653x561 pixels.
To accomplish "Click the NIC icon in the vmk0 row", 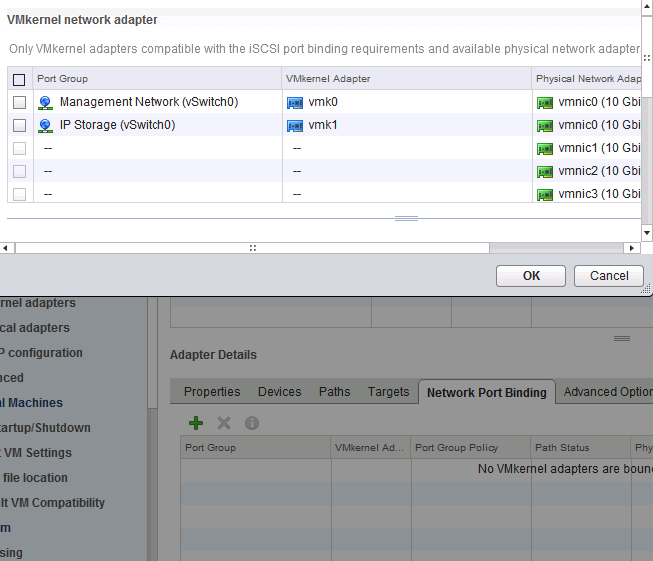I will tap(545, 102).
